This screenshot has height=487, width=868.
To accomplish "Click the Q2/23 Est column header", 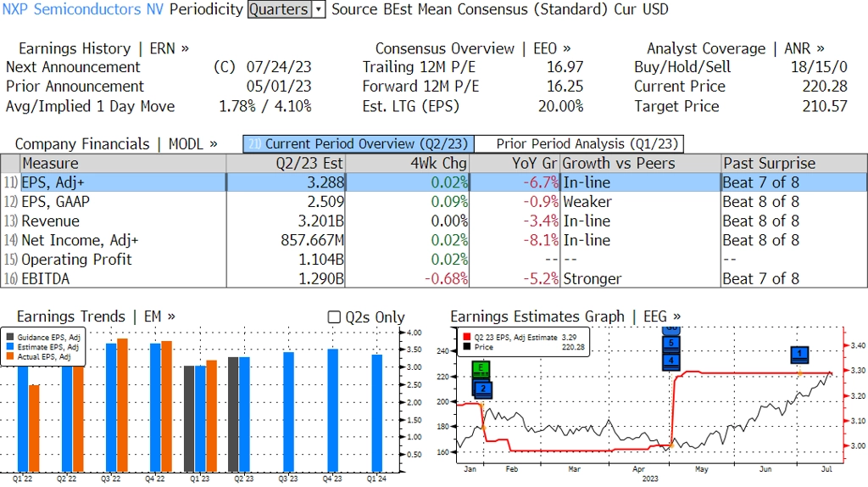I will [286, 164].
